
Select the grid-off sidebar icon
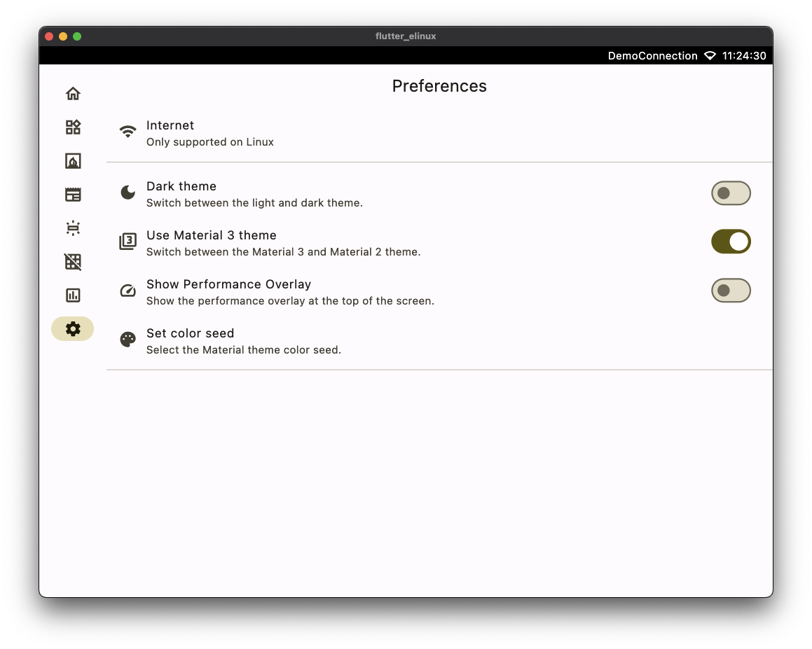(73, 262)
